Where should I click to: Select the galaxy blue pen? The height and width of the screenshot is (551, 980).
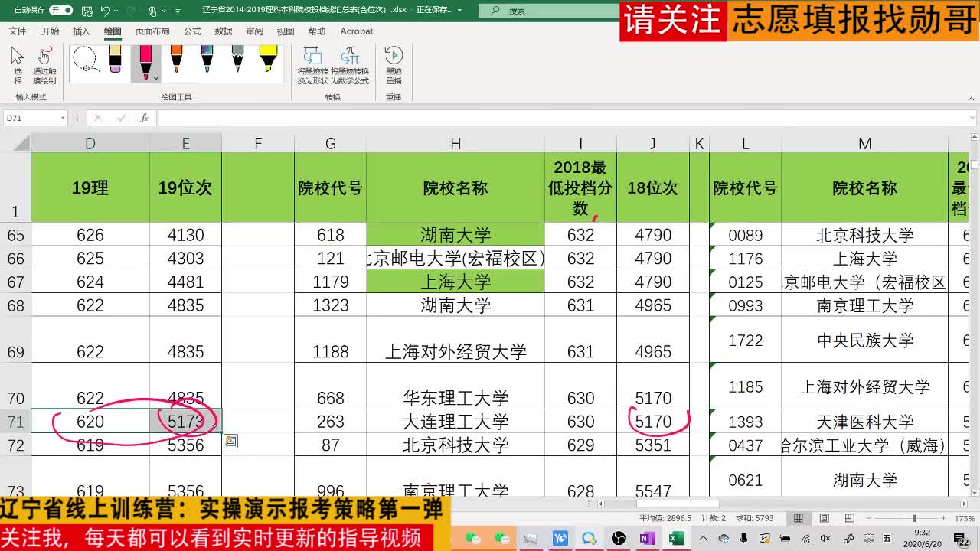207,59
